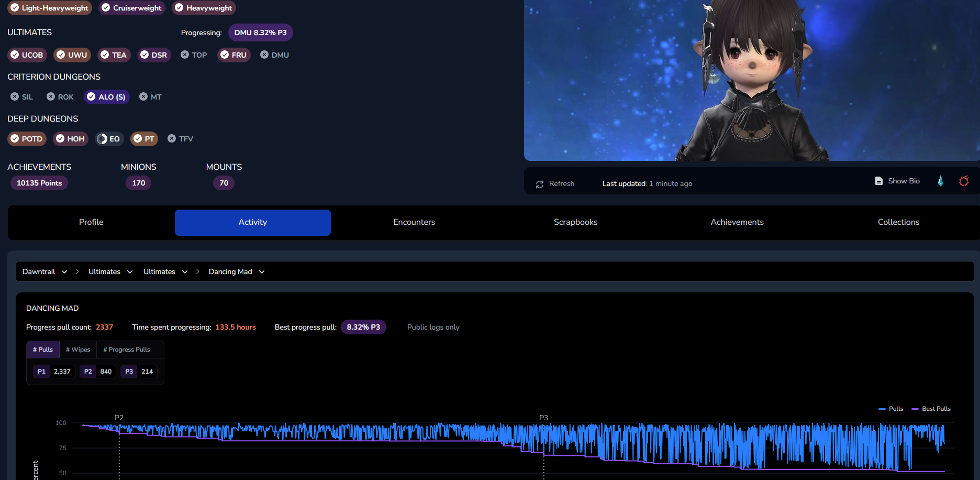Viewport: 980px width, 480px height.
Task: Click the progress pull count '2337' value
Action: 105,327
